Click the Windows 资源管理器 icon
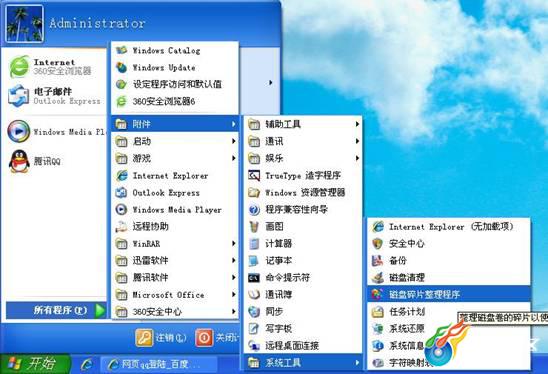548x374 pixels. click(254, 192)
